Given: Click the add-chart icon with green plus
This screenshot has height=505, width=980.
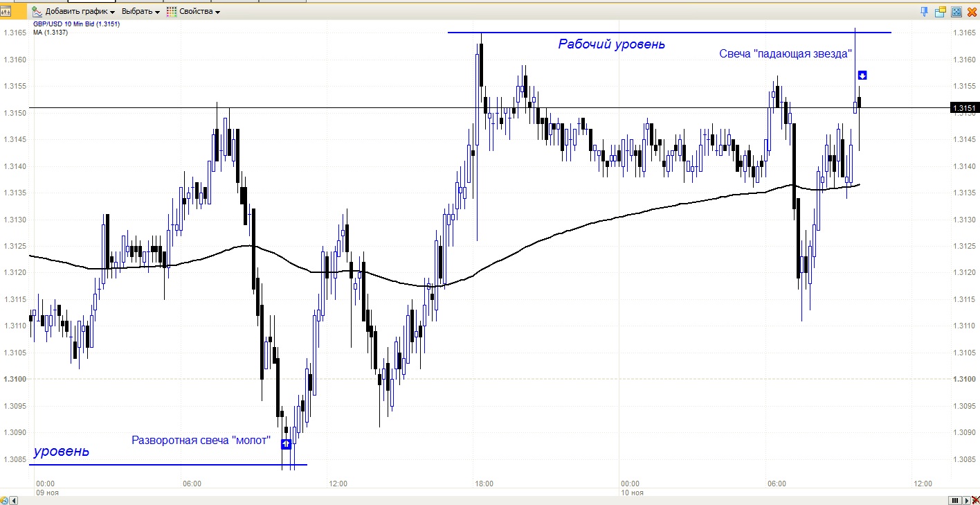Looking at the screenshot, I should 37,12.
